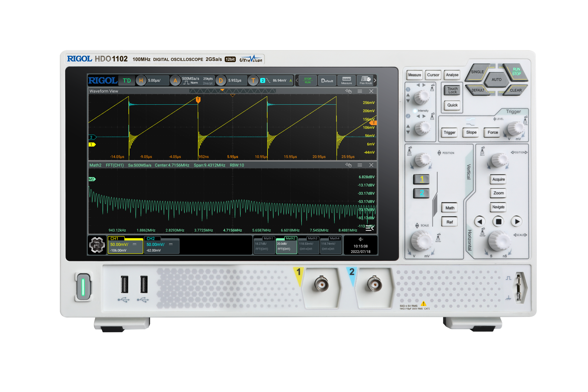The width and height of the screenshot is (588, 392).
Task: Tap the CH2 channel settings box
Action: click(161, 245)
